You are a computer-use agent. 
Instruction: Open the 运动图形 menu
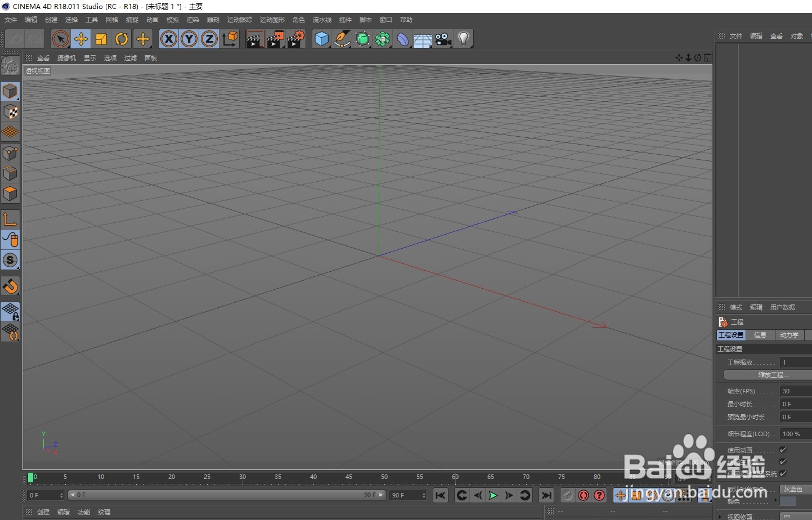(272, 20)
